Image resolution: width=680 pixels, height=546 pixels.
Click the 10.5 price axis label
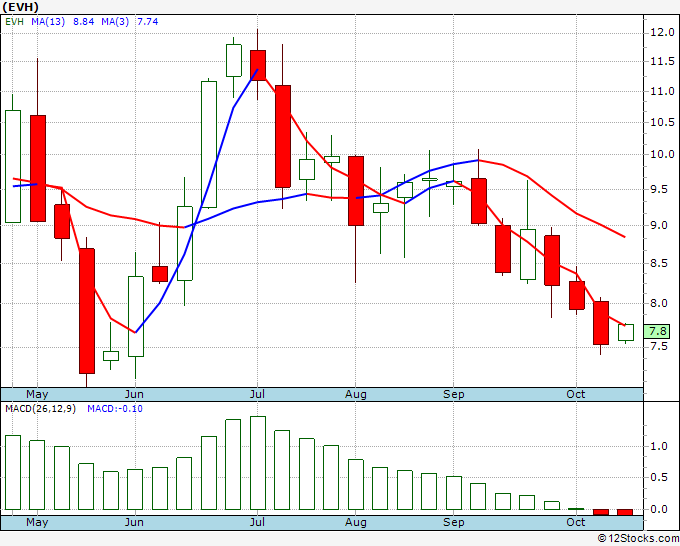click(x=662, y=122)
